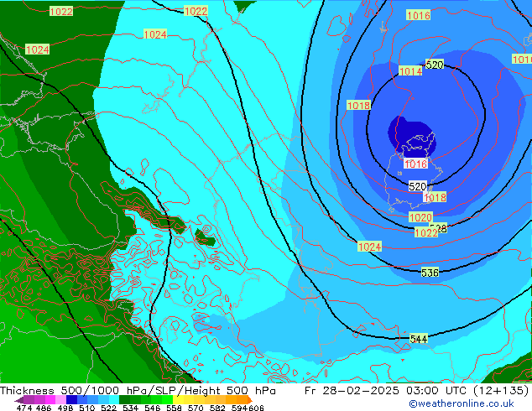
Task: Click the 520 label with white background
Action: (417, 186)
